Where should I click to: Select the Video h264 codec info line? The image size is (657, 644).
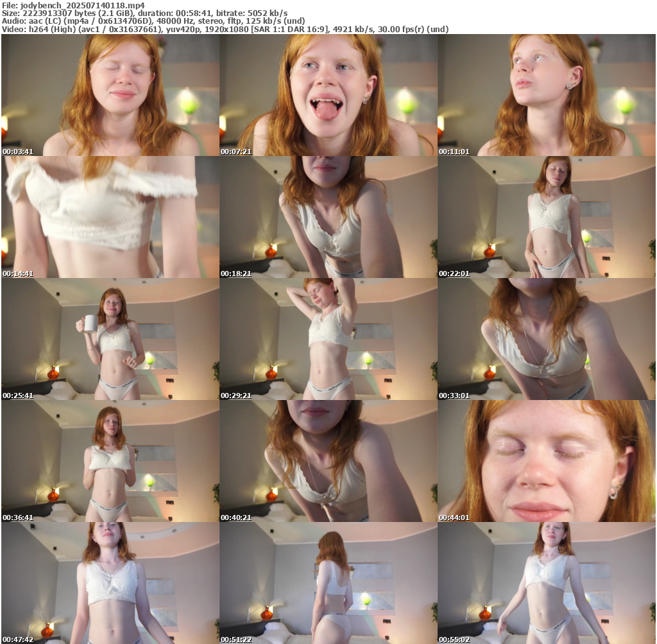pos(225,30)
